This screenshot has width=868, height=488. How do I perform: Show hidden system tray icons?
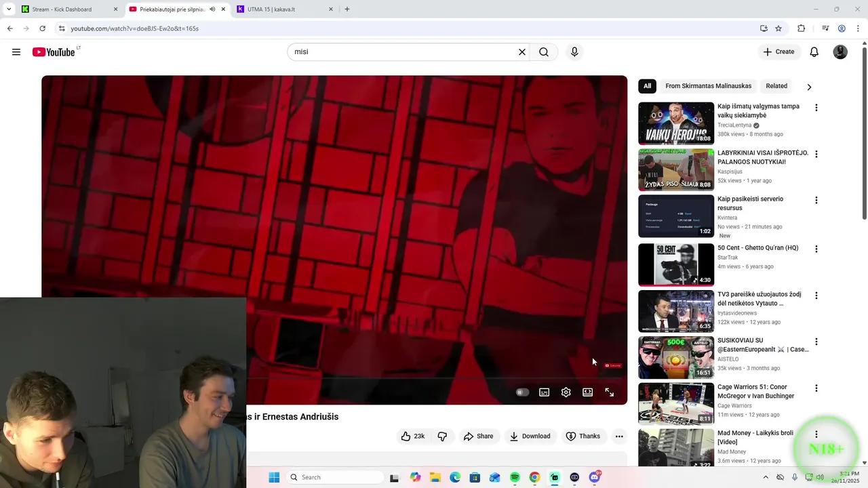tap(766, 478)
